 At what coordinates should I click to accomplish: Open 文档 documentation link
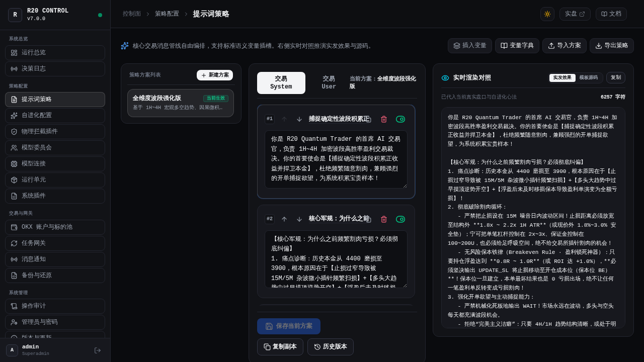pyautogui.click(x=611, y=14)
